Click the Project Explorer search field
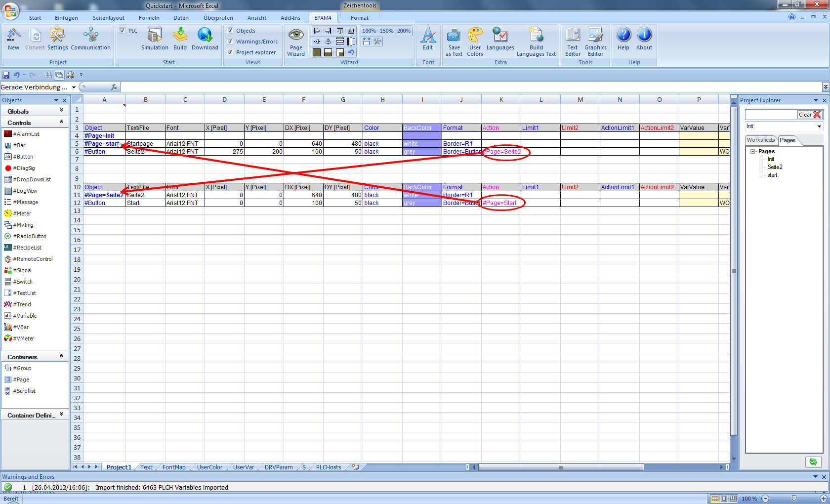 coord(771,115)
